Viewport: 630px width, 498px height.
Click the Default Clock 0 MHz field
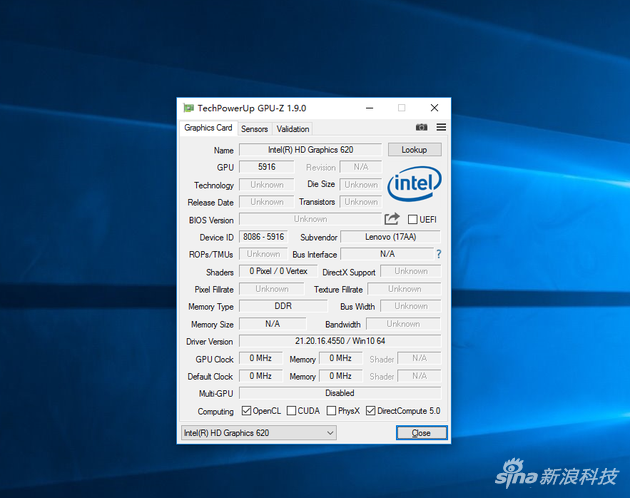point(260,376)
